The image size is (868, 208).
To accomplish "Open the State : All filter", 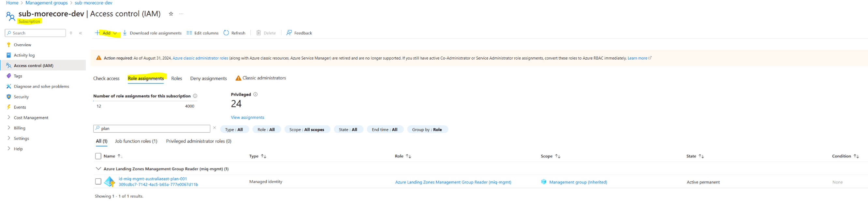I will (348, 129).
